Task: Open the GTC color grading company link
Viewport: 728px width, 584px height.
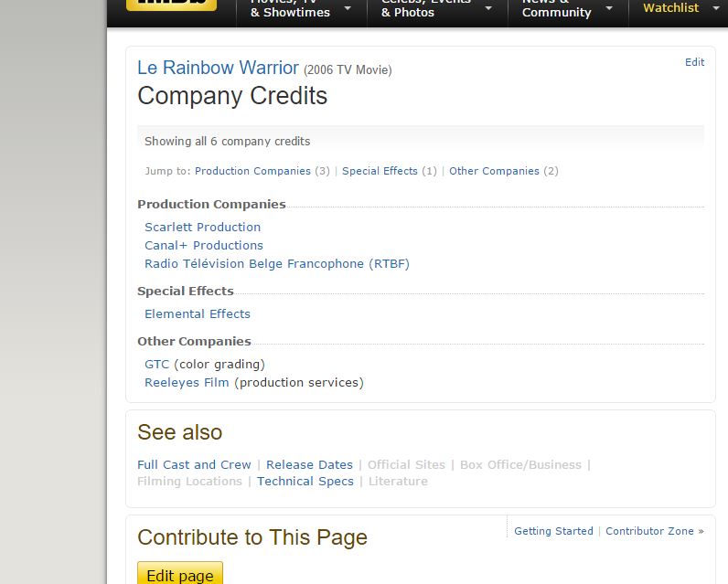Action: tap(156, 364)
